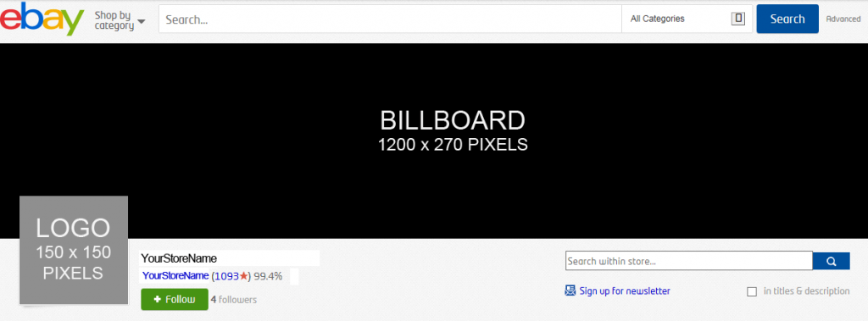
Task: Focus the Search within store field
Action: tap(688, 261)
